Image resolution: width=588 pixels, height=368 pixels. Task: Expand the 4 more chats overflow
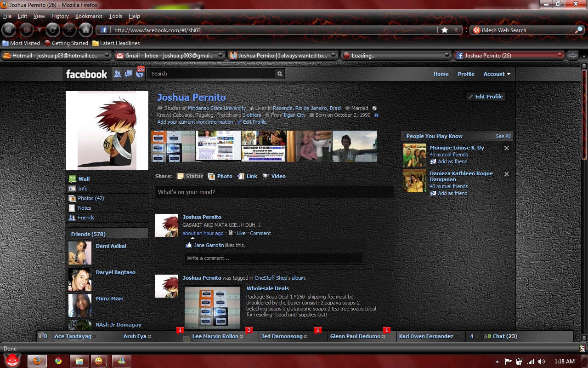pos(473,336)
